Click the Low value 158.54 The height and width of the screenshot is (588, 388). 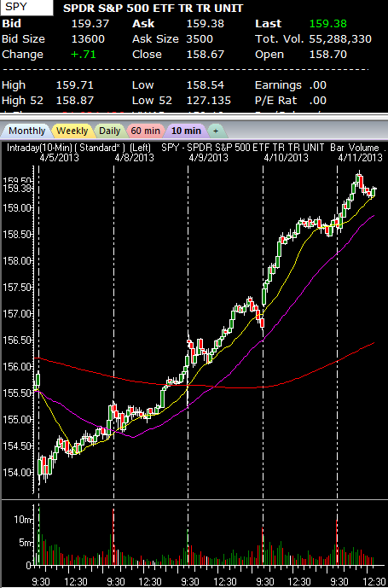pos(206,85)
